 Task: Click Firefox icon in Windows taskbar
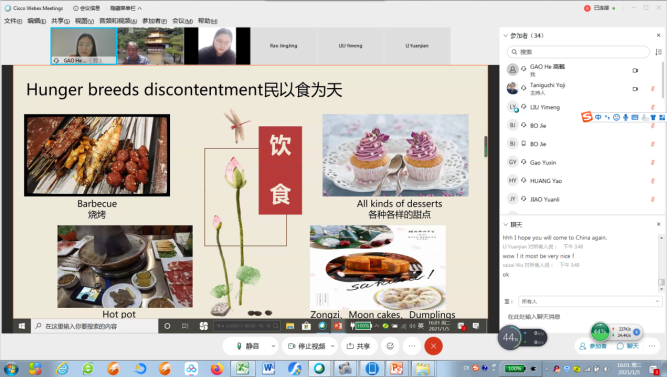click(x=217, y=368)
